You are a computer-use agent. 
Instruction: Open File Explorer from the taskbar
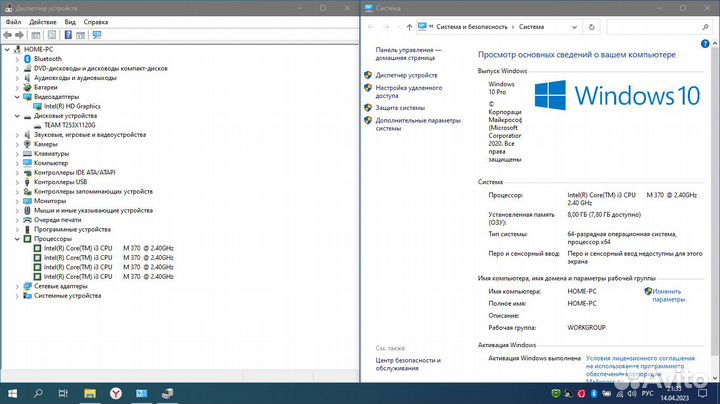point(90,393)
